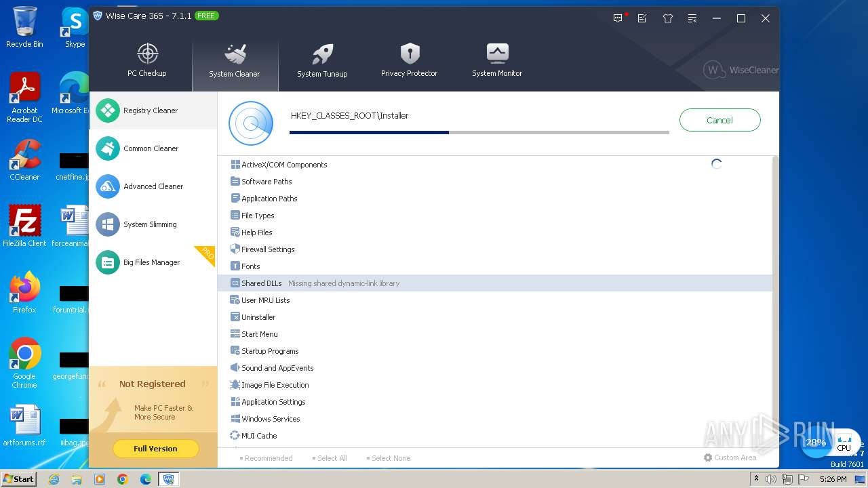The height and width of the screenshot is (488, 868).
Task: Select Advanced Cleaner in sidebar
Action: tap(153, 186)
